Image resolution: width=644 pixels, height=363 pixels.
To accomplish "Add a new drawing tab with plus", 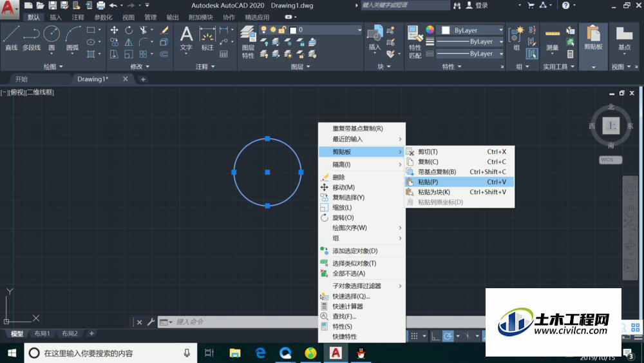I will [x=143, y=79].
